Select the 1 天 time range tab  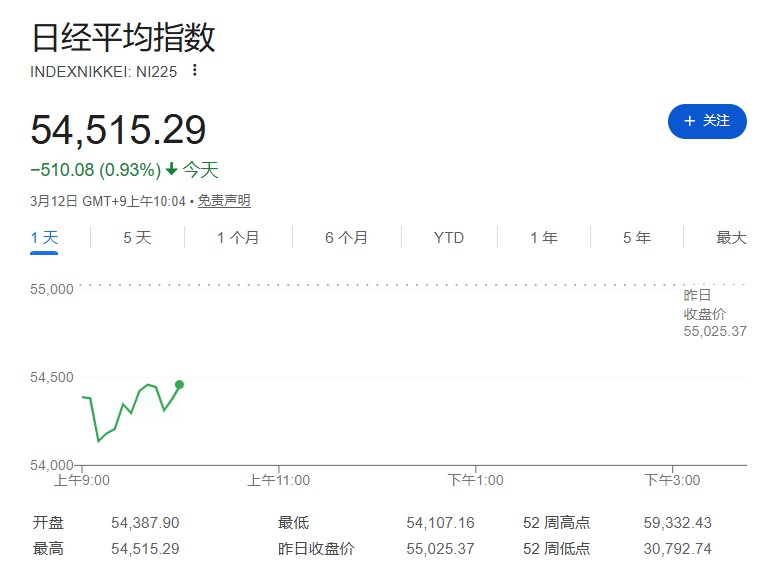click(x=45, y=238)
